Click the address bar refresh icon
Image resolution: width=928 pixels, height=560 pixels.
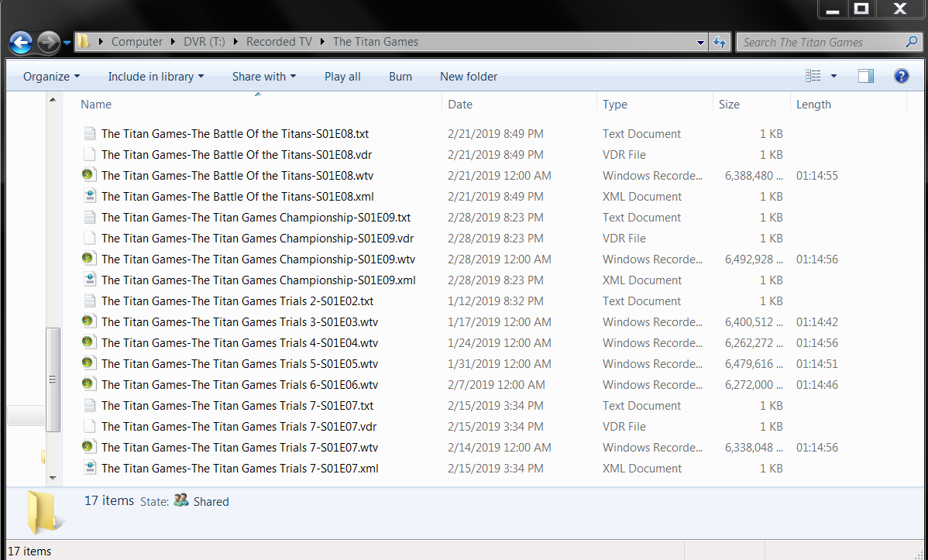(720, 42)
